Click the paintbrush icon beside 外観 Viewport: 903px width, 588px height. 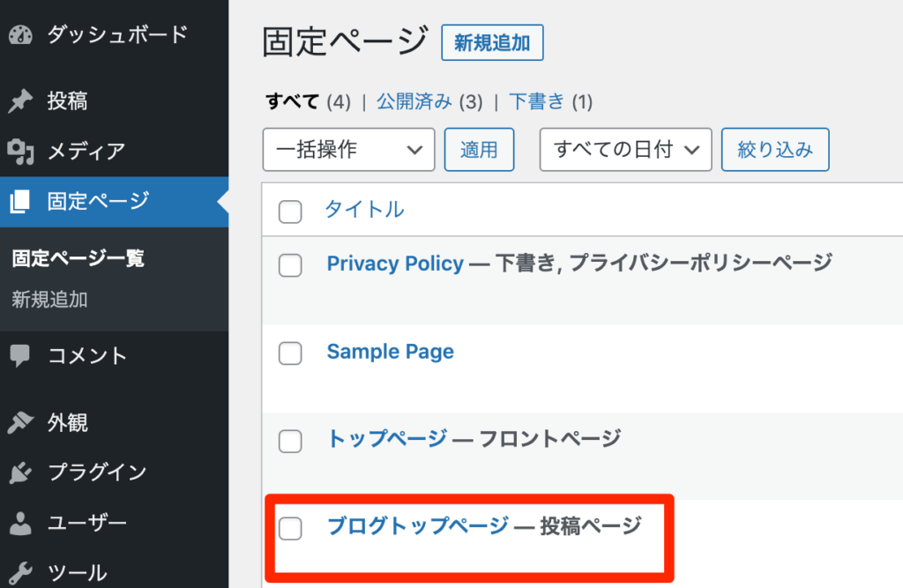tap(21, 423)
